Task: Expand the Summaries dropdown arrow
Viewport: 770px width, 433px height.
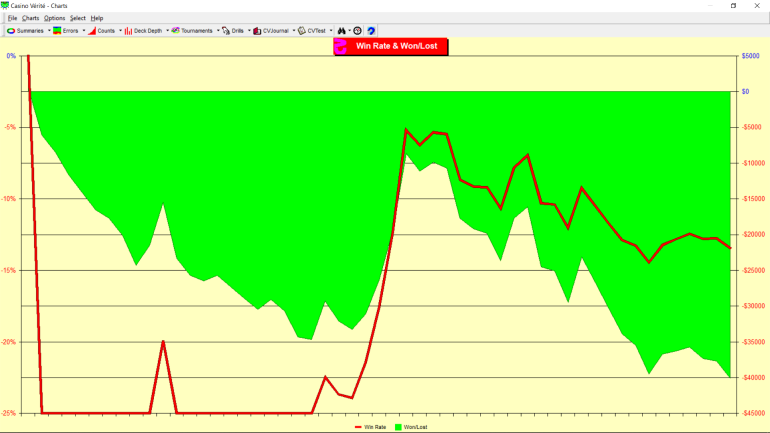Action: coord(48,31)
